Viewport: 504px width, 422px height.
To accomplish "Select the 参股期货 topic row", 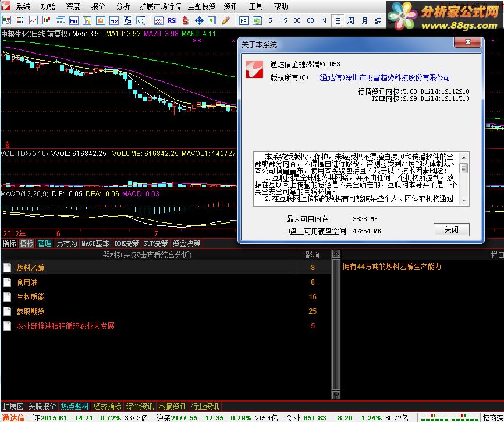I will [x=165, y=311].
